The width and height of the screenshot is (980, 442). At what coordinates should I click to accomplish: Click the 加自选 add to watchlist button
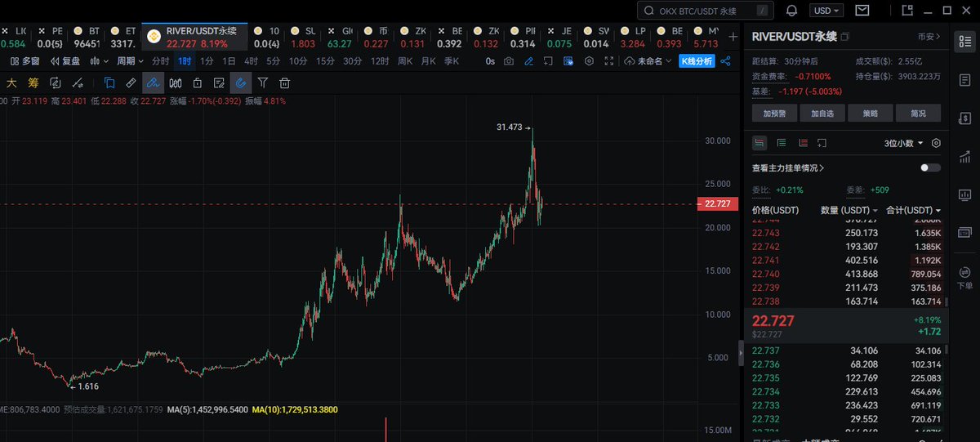point(822,114)
